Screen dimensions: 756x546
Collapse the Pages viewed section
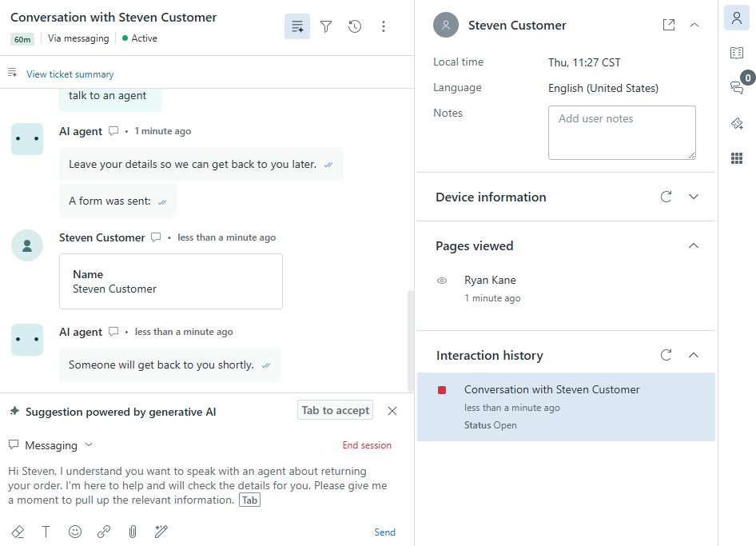click(x=694, y=245)
